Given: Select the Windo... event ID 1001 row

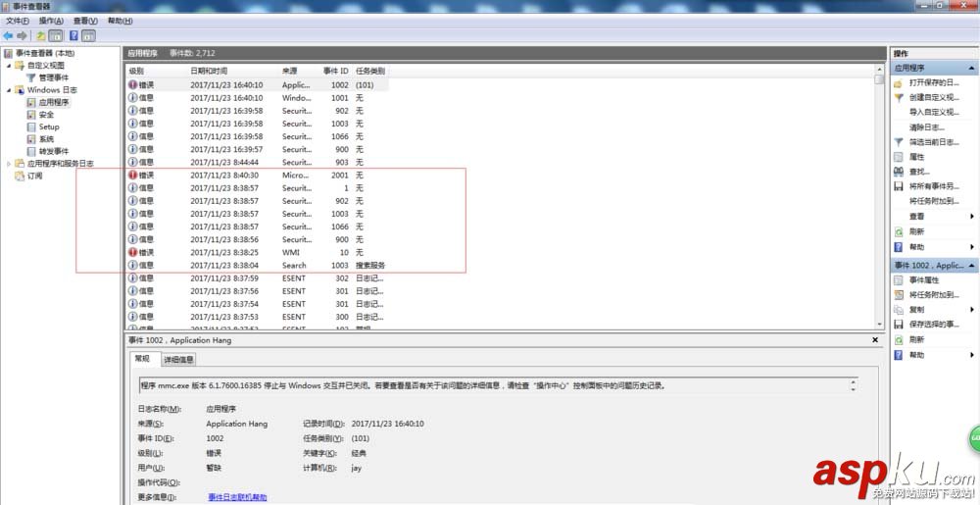Looking at the screenshot, I should tap(258, 98).
